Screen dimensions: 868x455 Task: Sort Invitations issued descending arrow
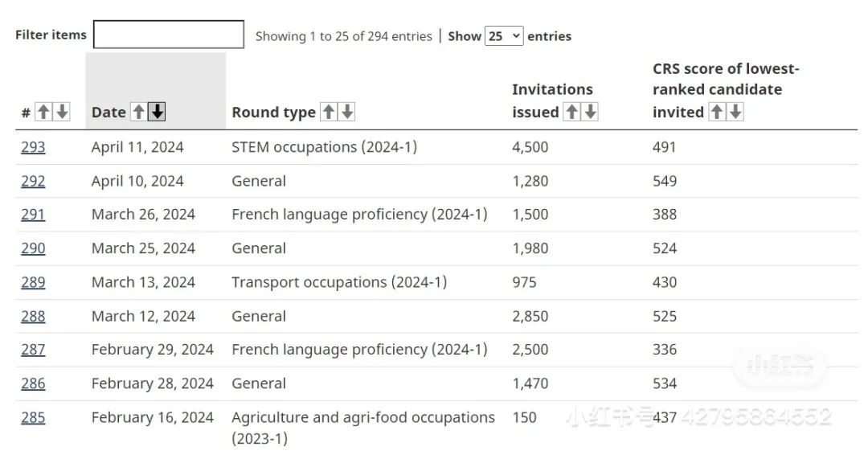pos(590,112)
